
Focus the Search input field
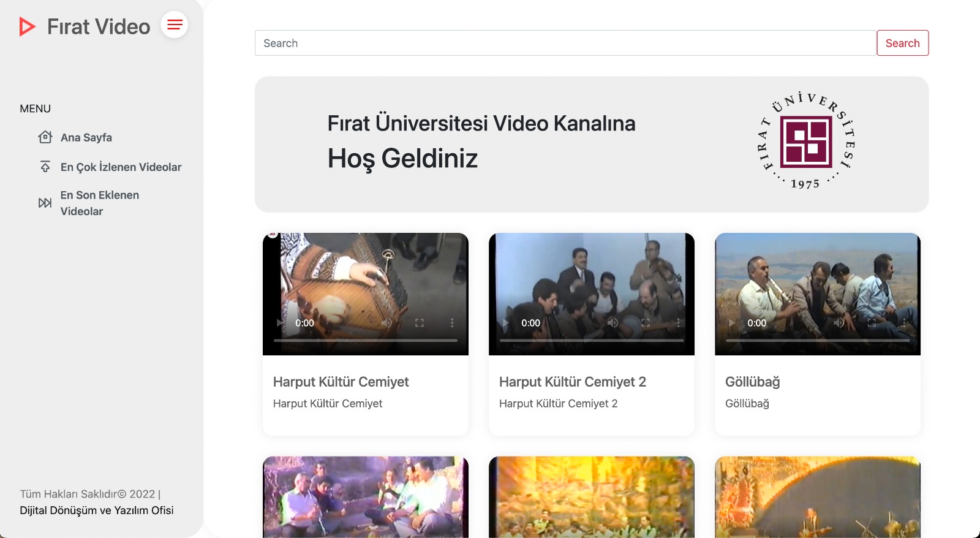(x=565, y=43)
